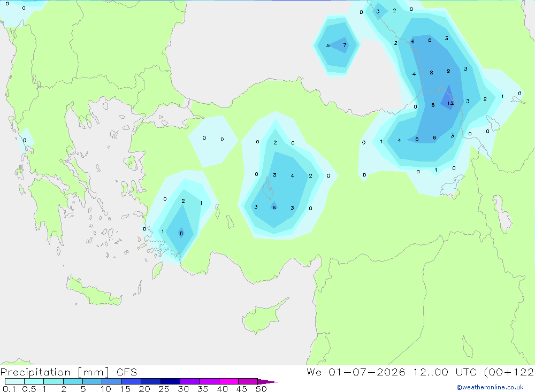Click the "(00+122" forecast offset text
Image resolution: width=535 pixels, height=392 pixels.
[x=509, y=372]
